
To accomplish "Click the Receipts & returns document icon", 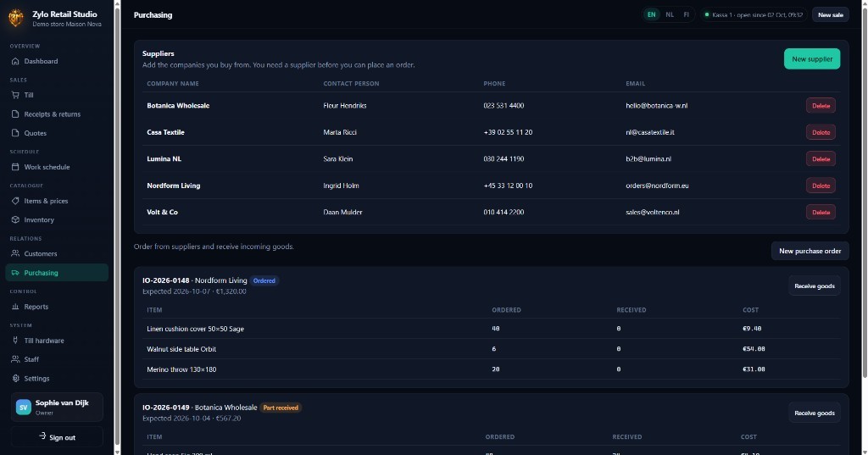I will pos(15,114).
